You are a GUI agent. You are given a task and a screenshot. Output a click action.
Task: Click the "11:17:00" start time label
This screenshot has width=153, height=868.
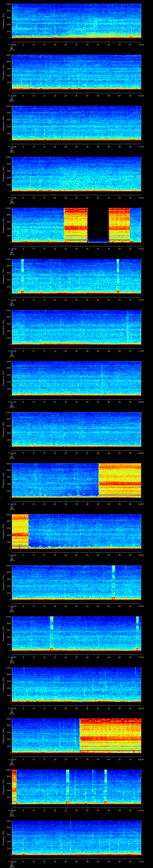[x=12, y=198]
